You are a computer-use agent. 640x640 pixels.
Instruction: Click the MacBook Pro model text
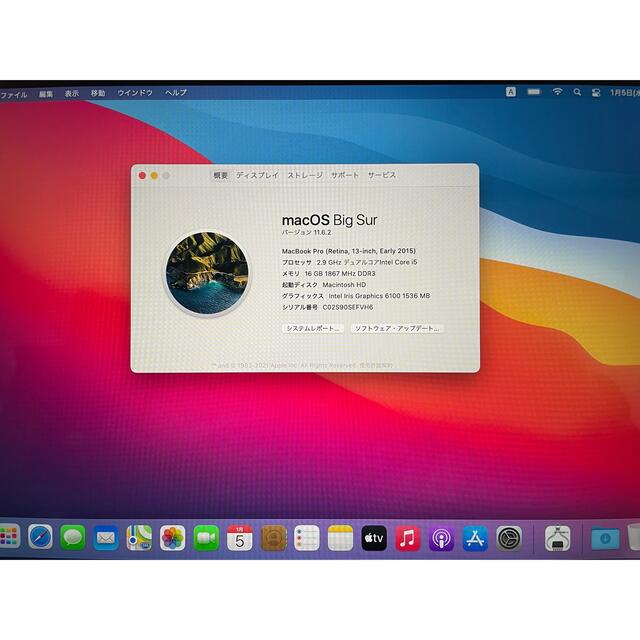pyautogui.click(x=349, y=251)
